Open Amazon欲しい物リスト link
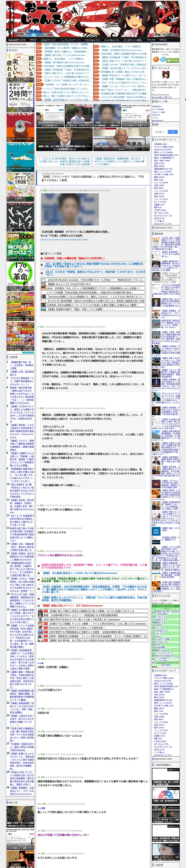 pos(162,97)
